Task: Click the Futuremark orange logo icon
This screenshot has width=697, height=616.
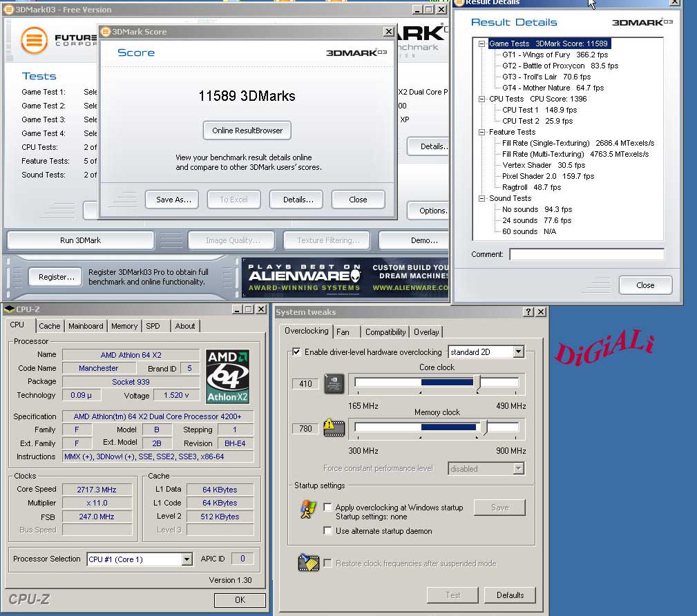Action: (35, 41)
